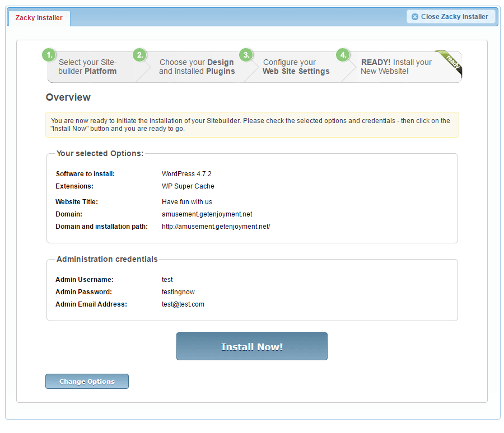Click the admin password value 'testingnow'
This screenshot has width=504, height=433.
click(x=178, y=292)
